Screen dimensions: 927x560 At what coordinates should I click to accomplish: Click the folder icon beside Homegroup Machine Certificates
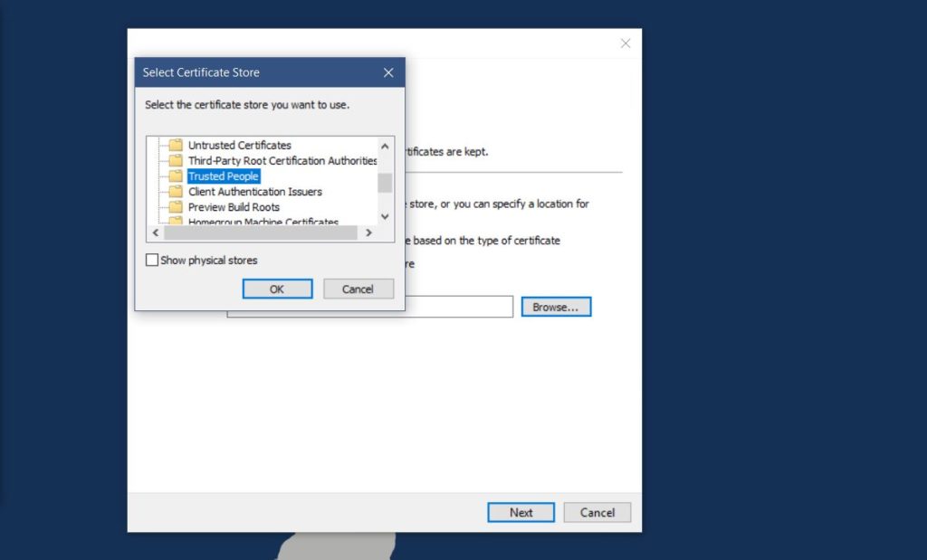tap(177, 220)
